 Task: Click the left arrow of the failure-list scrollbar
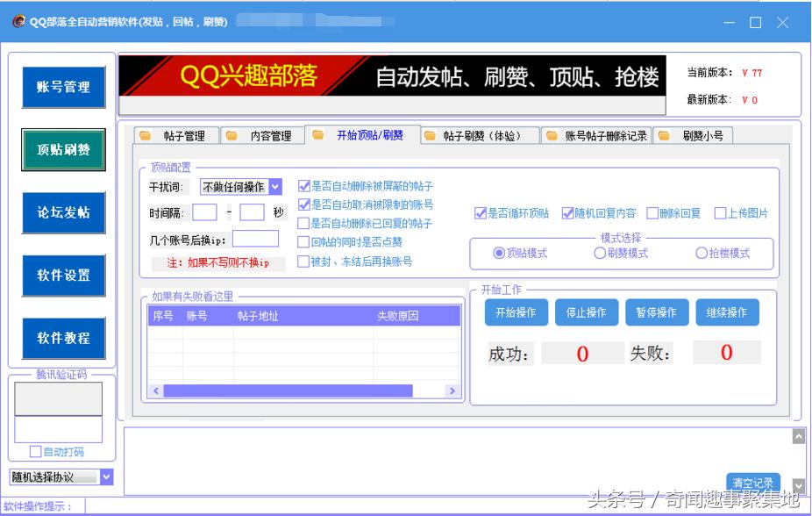pos(155,390)
